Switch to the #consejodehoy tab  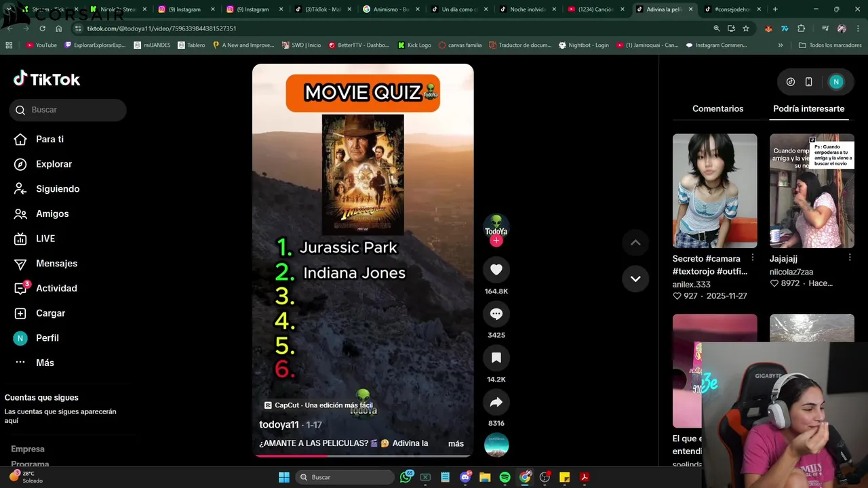coord(732,9)
